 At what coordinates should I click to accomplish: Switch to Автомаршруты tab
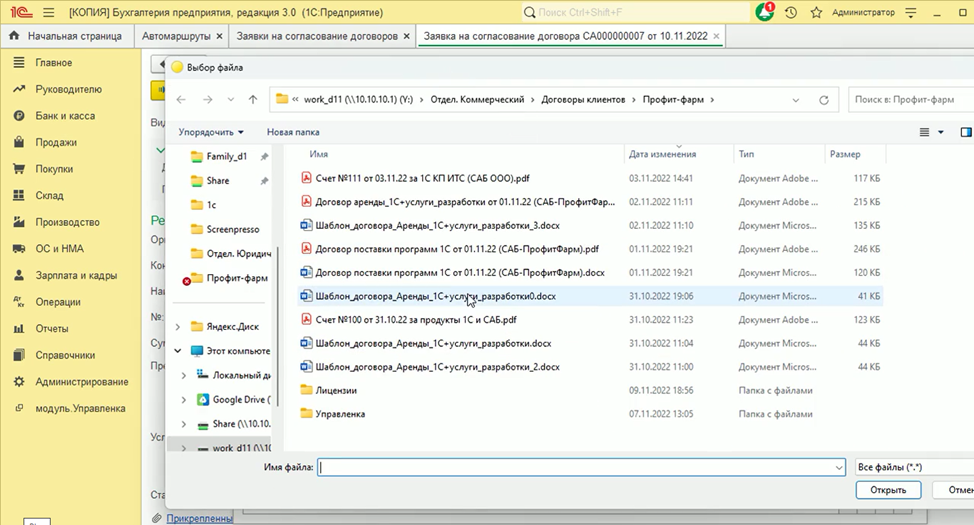pos(176,36)
